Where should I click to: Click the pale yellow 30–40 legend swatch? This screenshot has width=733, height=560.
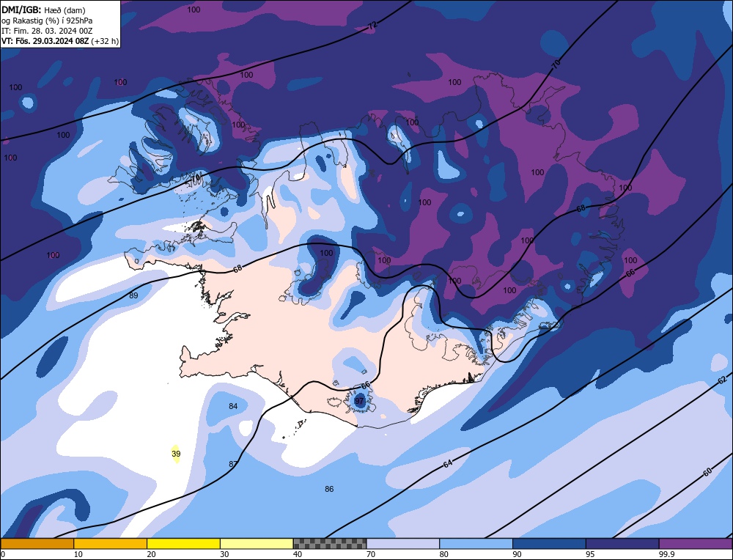[x=257, y=544]
